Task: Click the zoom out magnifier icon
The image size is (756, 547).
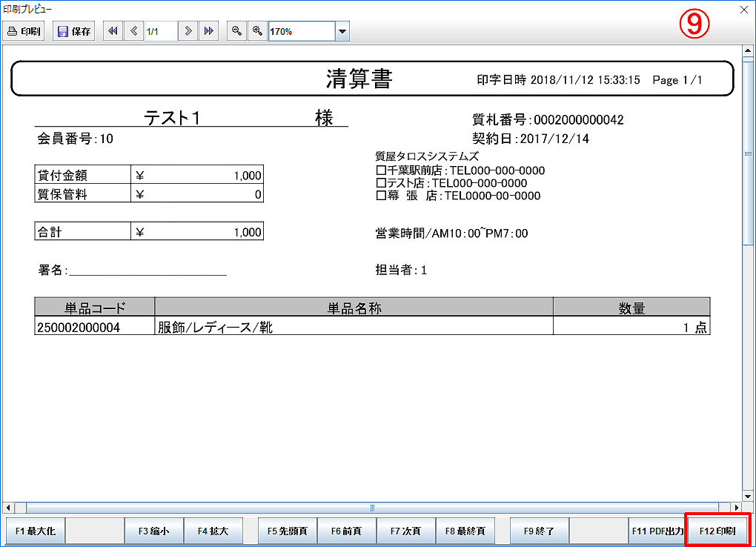Action: click(x=236, y=31)
